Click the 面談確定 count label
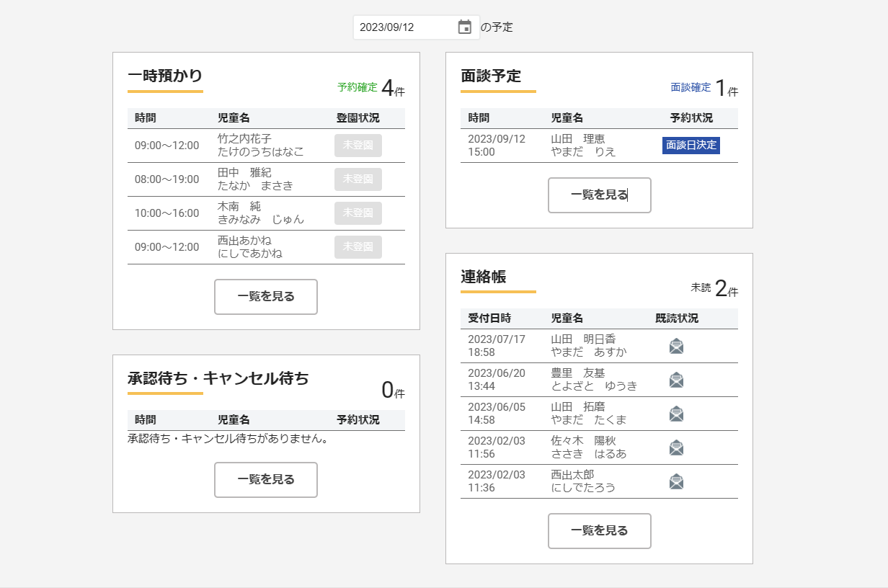This screenshot has width=888, height=588. [691, 87]
